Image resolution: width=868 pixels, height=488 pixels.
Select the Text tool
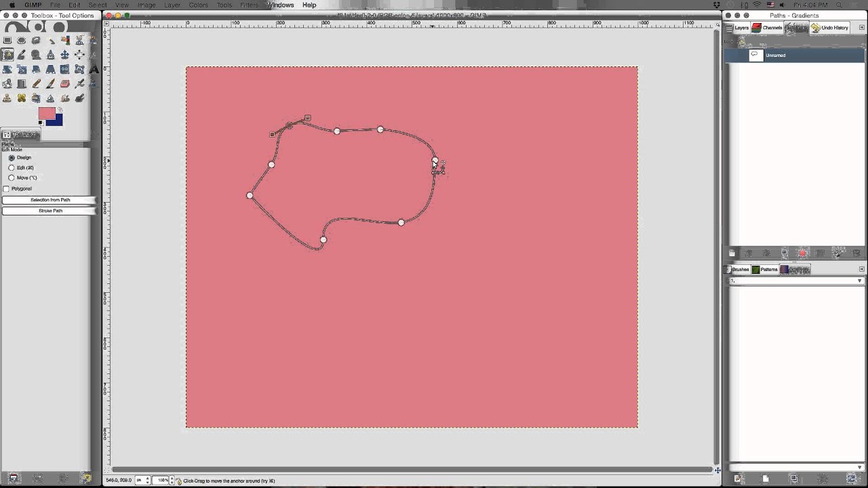(94, 69)
